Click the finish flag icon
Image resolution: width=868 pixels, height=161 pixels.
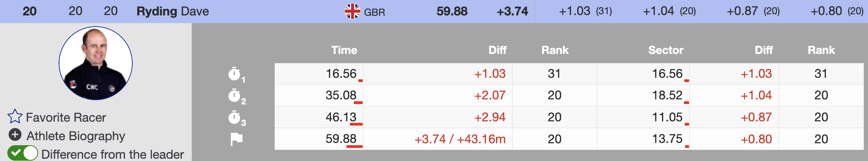pyautogui.click(x=236, y=139)
